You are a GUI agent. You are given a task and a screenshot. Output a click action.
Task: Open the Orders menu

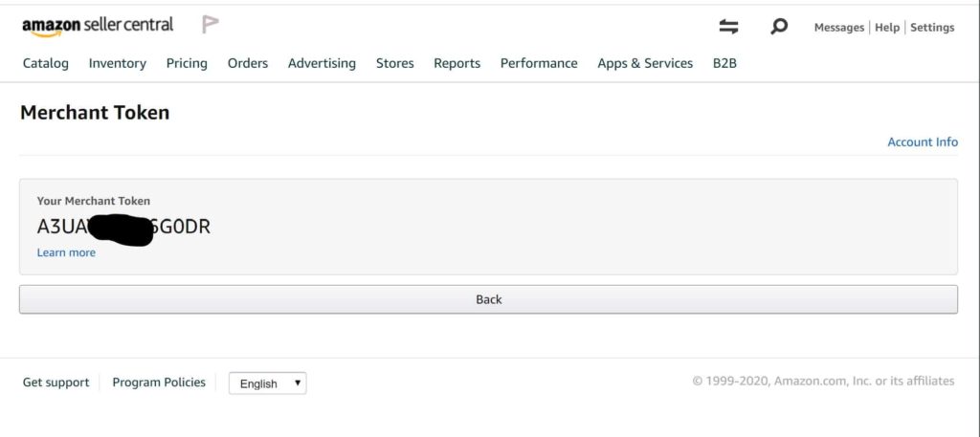248,63
